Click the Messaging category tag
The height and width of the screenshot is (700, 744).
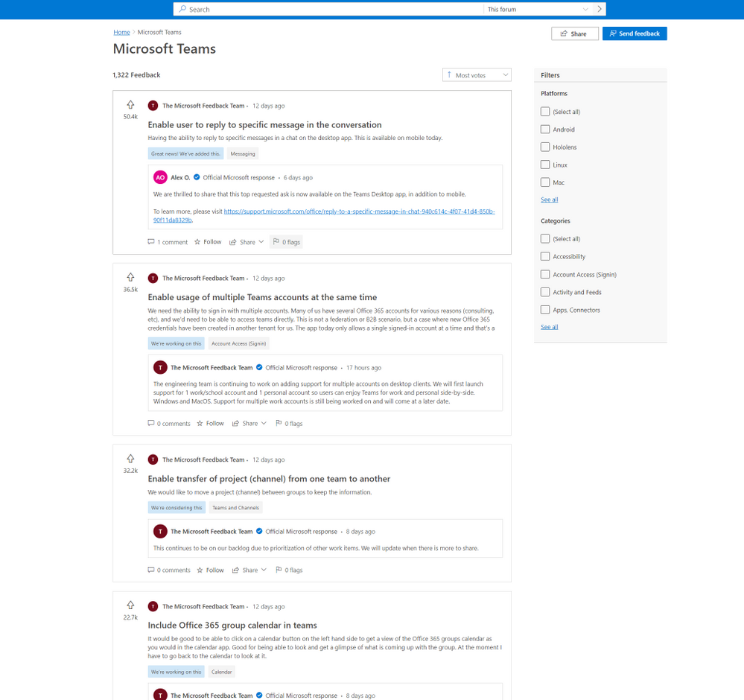point(243,153)
